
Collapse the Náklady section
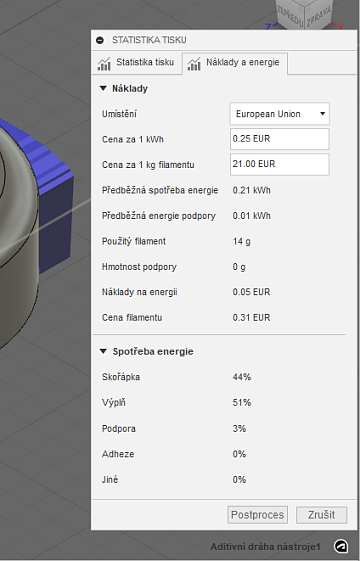point(103,88)
